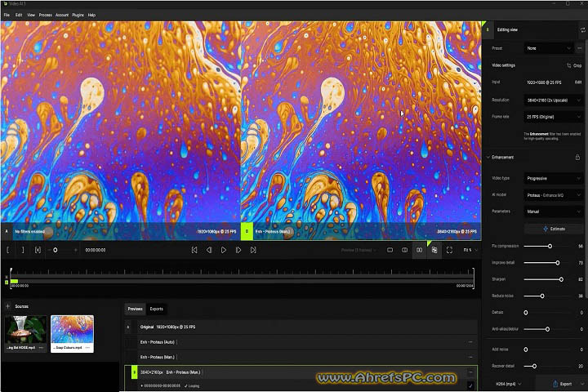Click the sync icon beside Editing view
This screenshot has height=392, width=588.
click(582, 29)
